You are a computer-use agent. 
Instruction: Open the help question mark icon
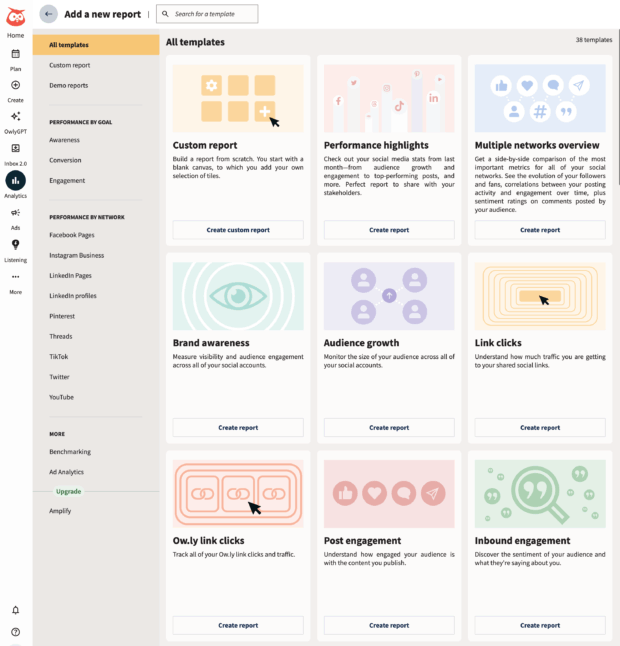point(16,632)
